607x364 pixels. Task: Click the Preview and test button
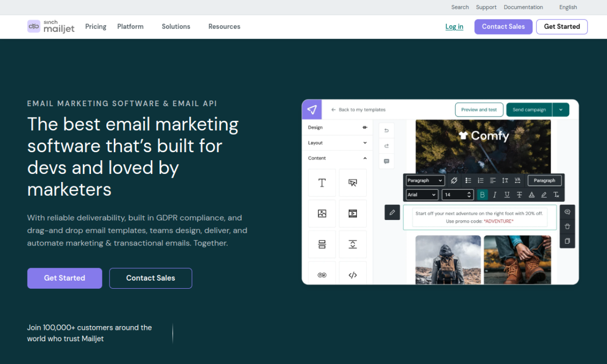479,109
